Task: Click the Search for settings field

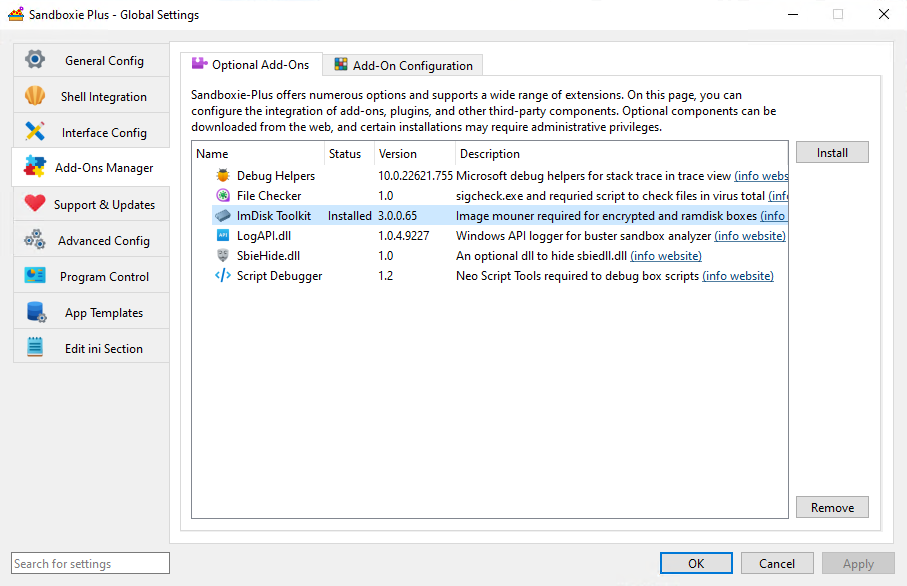Action: click(90, 563)
